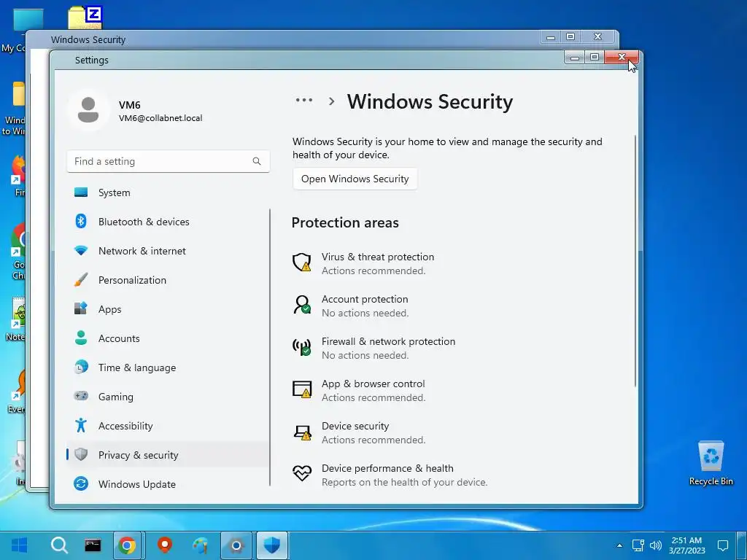Click the Accounts person icon
747x560 pixels.
pyautogui.click(x=81, y=338)
